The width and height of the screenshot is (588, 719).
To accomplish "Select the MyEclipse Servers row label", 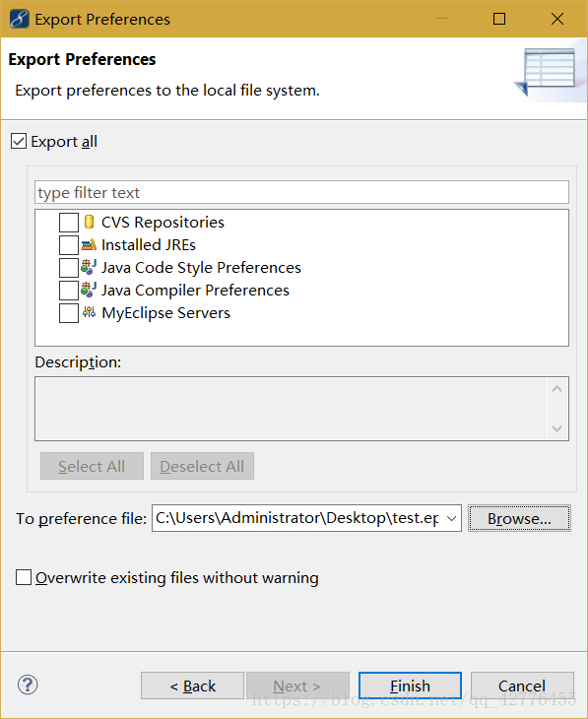I will (x=165, y=313).
